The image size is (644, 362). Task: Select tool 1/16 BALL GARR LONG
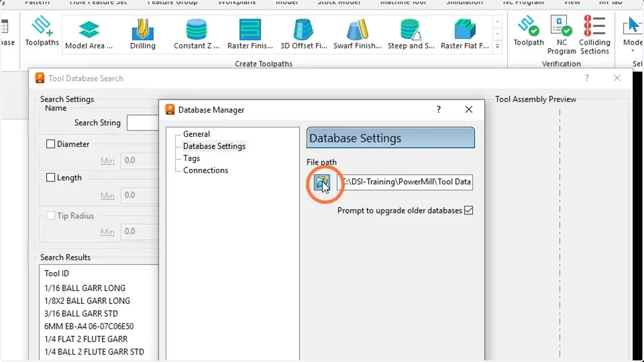(x=85, y=288)
